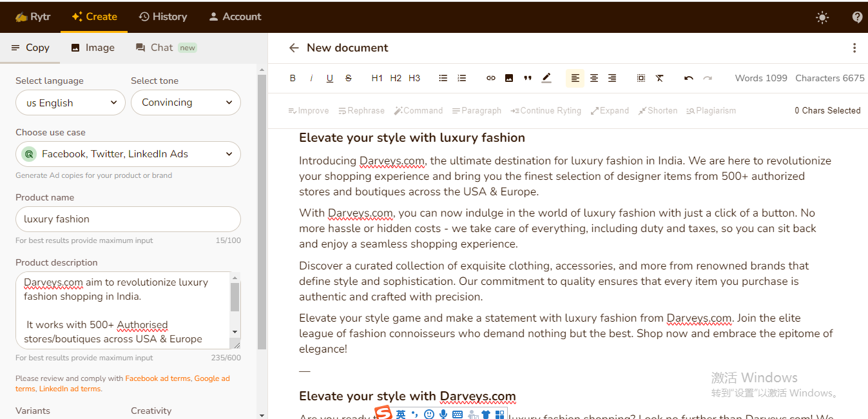Click the Paragraph button
Screen dimensions: 868x419
[x=477, y=111]
